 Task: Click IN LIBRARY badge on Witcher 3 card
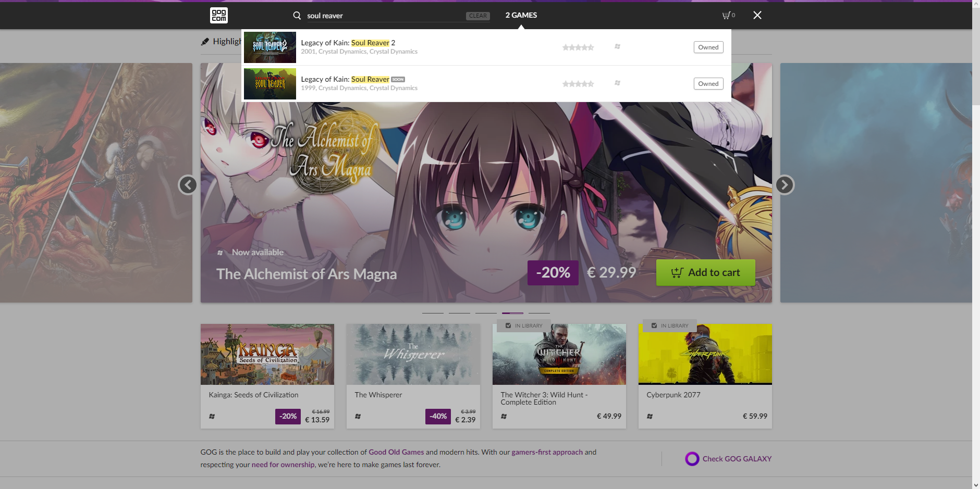[524, 325]
